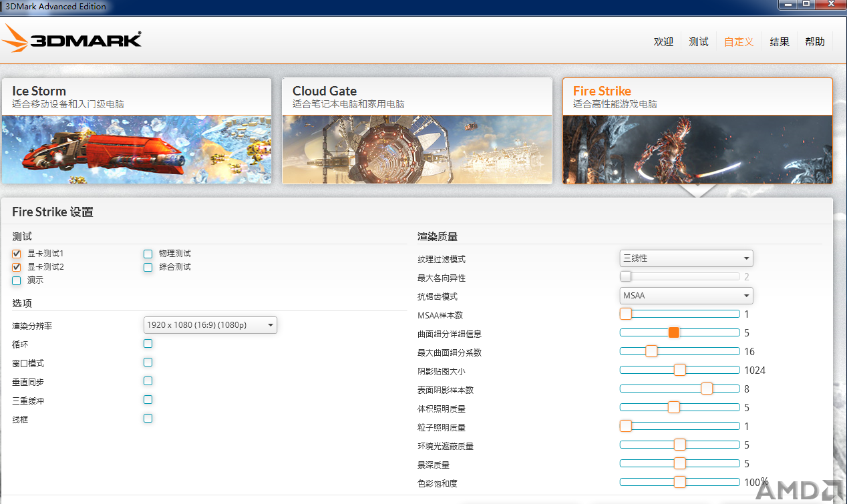Uncheck 显卡测试1 checkbox
Screen dimensions: 847x504
pyautogui.click(x=17, y=254)
